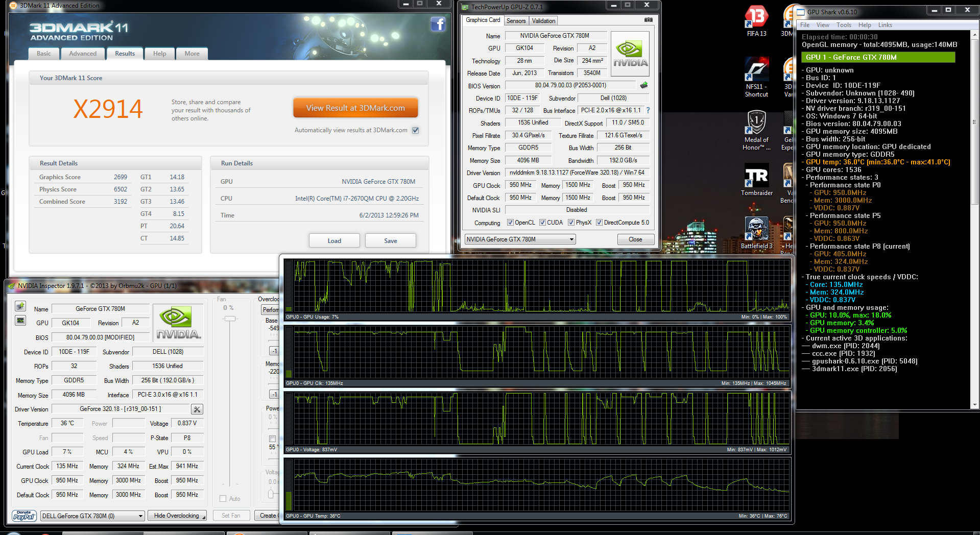This screenshot has height=535, width=980.
Task: Click the NVIDIA Inspector title bar icon
Action: pos(12,286)
